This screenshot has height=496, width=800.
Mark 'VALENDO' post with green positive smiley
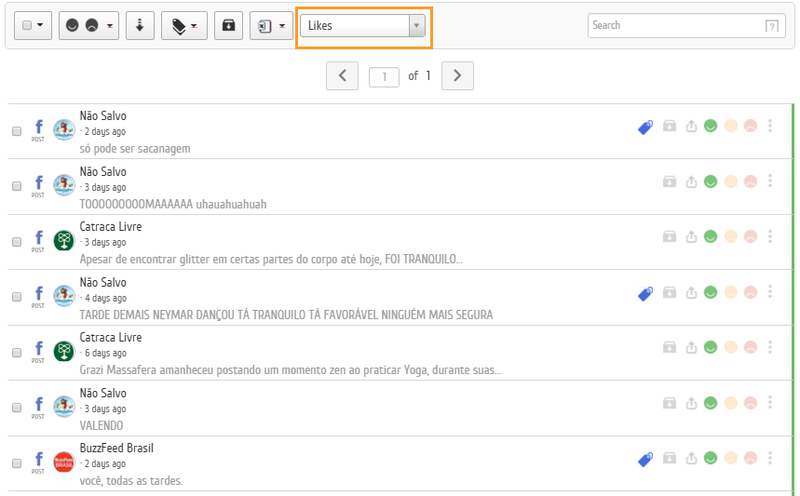coord(711,403)
